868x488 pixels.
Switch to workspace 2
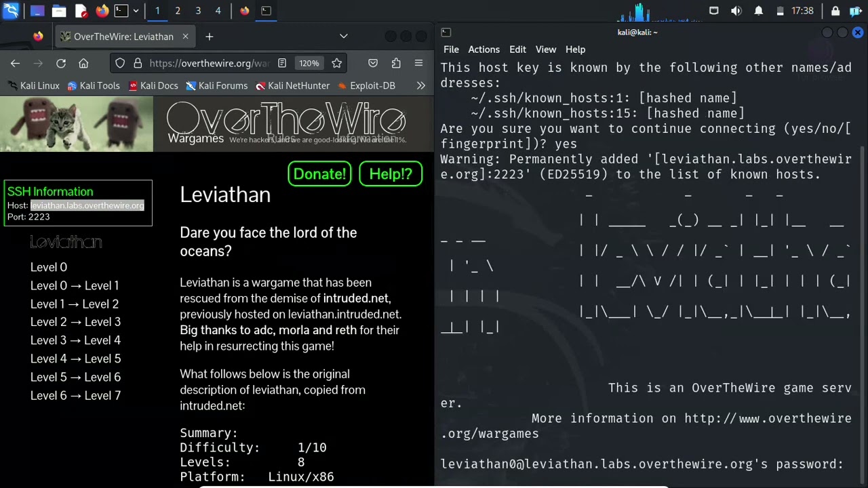pos(178,11)
